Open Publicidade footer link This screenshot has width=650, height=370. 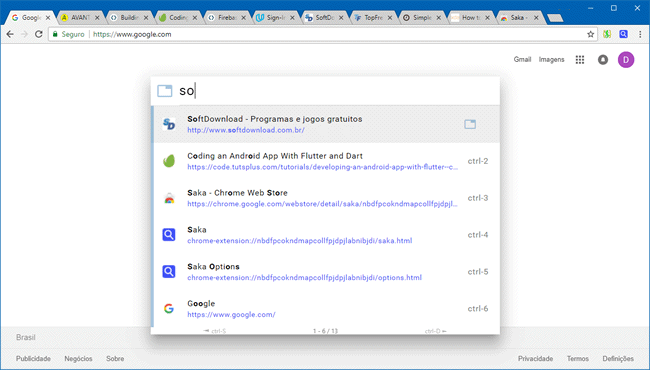point(33,358)
